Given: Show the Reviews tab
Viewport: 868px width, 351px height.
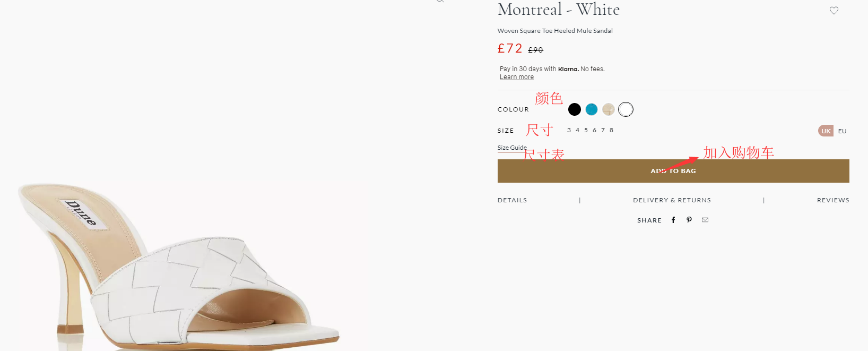Looking at the screenshot, I should point(833,200).
